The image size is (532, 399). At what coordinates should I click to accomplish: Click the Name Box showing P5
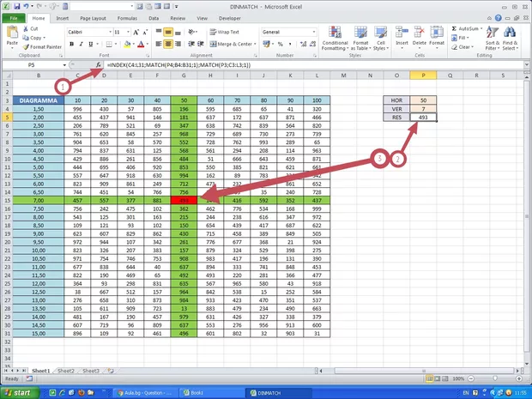32,65
